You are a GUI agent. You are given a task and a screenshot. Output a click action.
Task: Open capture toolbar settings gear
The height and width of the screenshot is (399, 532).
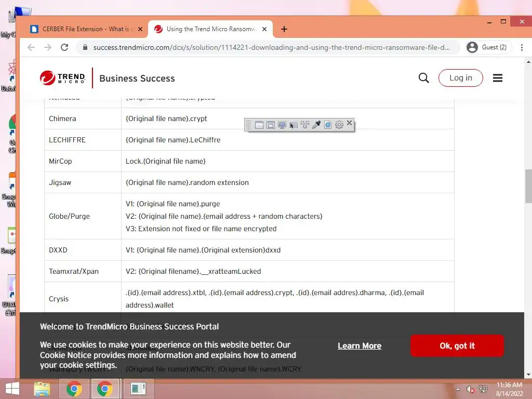339,125
